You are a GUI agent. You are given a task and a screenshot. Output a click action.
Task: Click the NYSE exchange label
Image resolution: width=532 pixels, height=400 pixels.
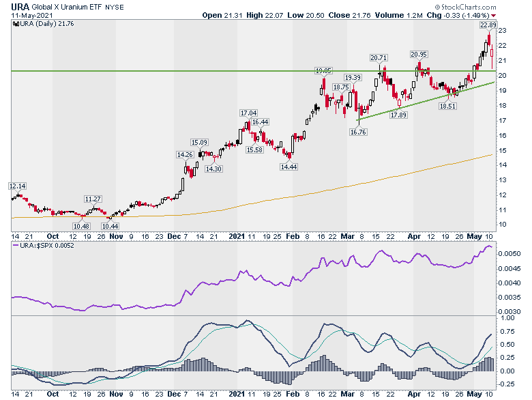(115, 7)
